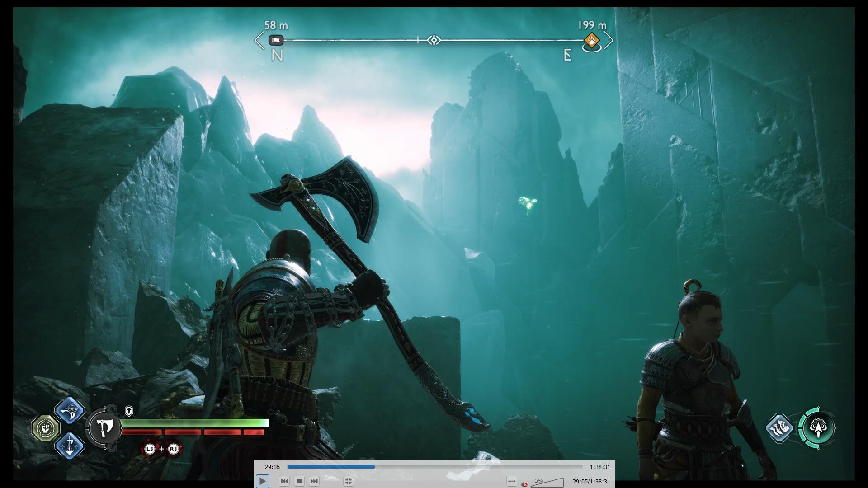Adjust the volume slider at 5%

point(547,482)
